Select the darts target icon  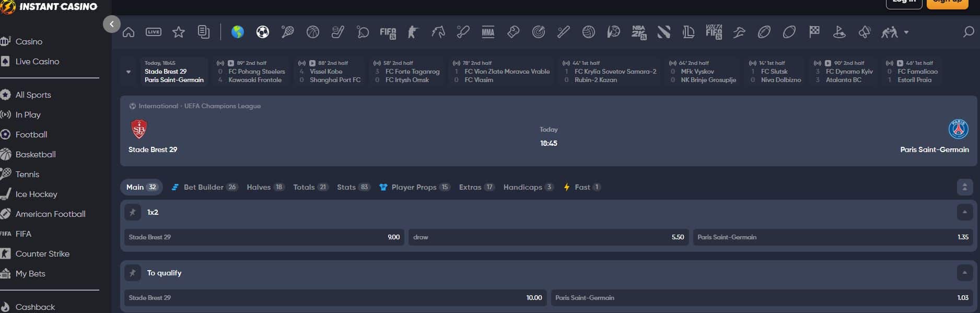coord(539,32)
